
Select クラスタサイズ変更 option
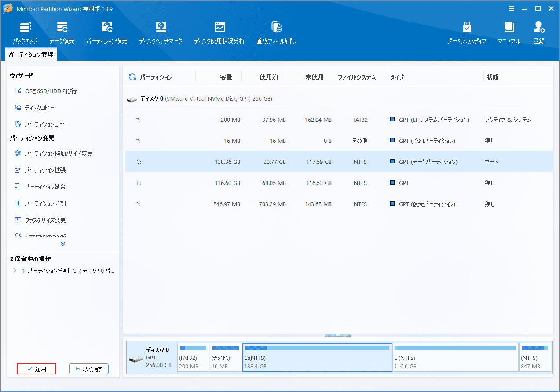[x=40, y=220]
